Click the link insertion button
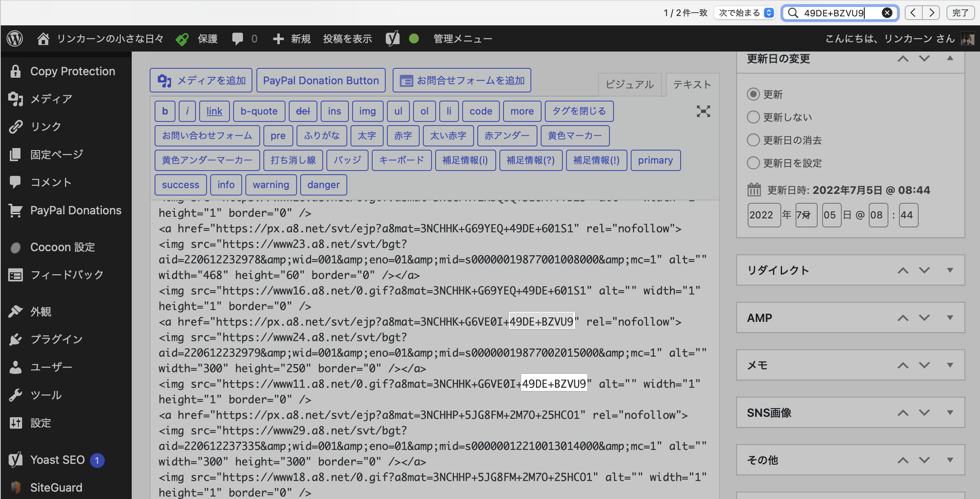 click(214, 111)
